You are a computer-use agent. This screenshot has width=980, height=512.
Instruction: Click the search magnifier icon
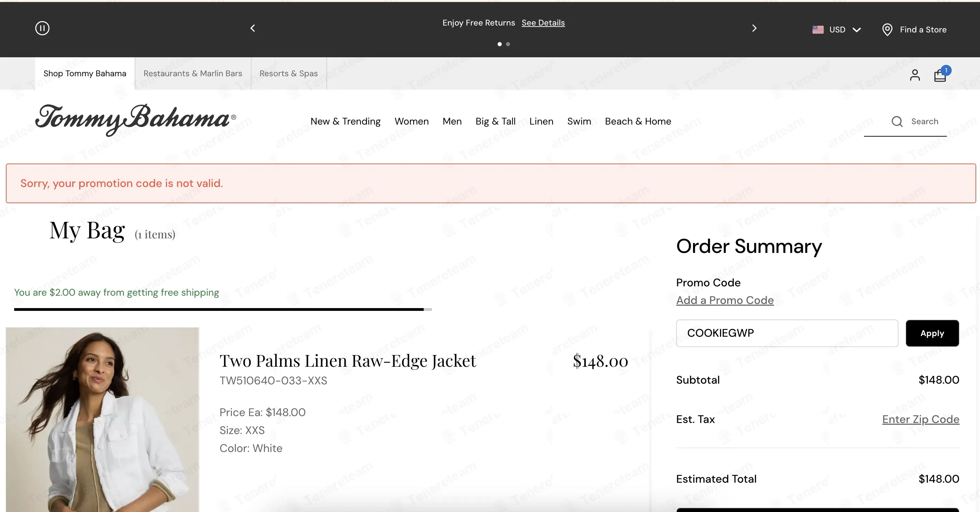[897, 122]
